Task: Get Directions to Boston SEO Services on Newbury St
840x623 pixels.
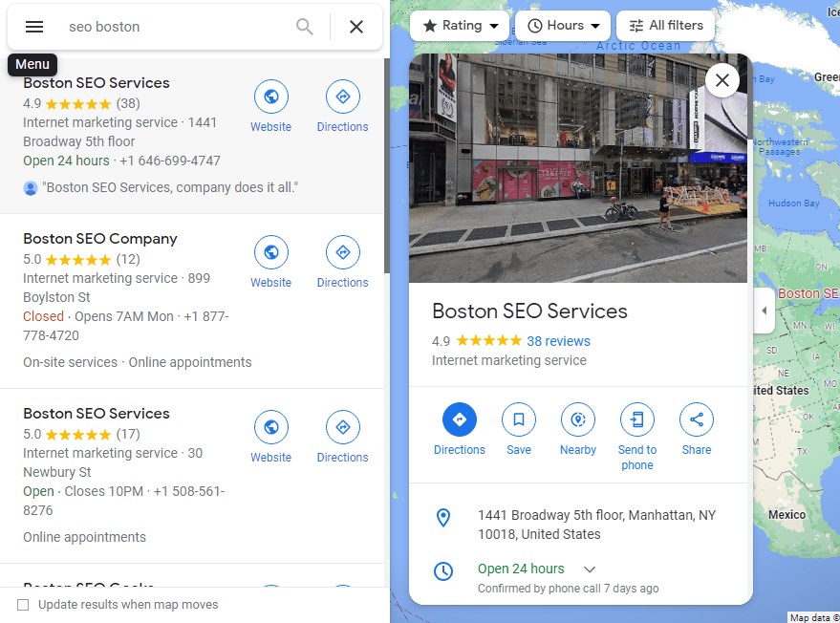Action: click(x=343, y=437)
